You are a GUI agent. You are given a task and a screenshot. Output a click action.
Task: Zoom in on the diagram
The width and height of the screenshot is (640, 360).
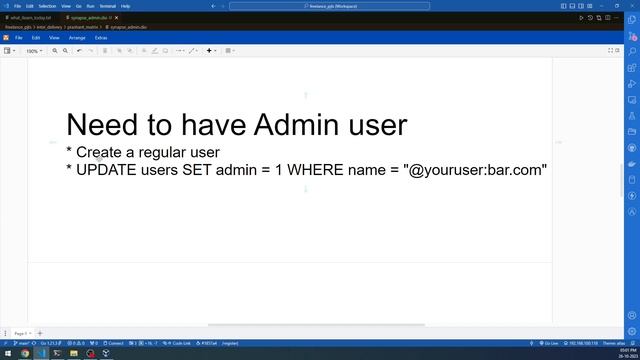coord(55,51)
